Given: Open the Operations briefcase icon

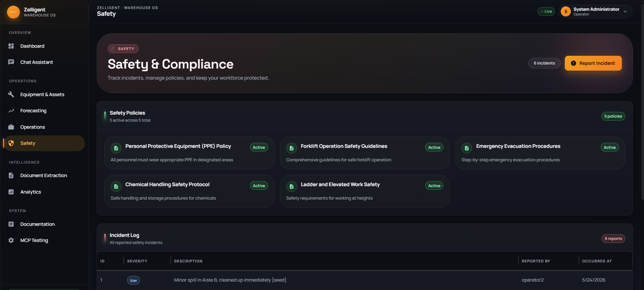Looking at the screenshot, I should point(11,127).
